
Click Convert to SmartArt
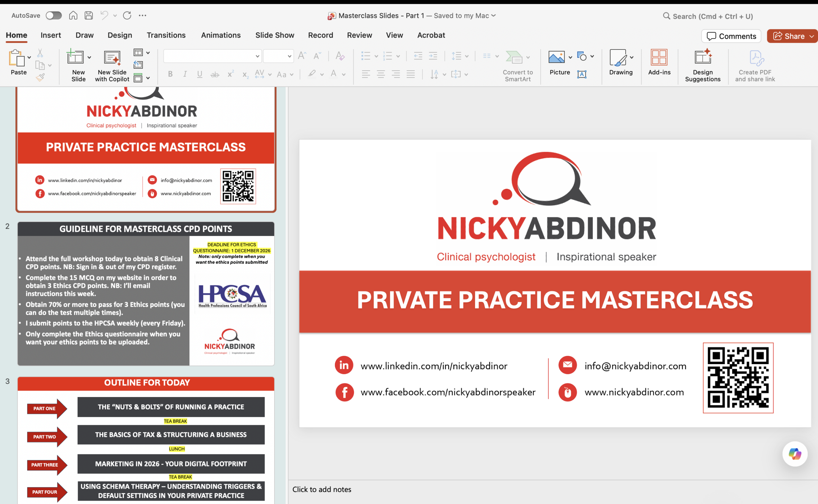click(518, 66)
